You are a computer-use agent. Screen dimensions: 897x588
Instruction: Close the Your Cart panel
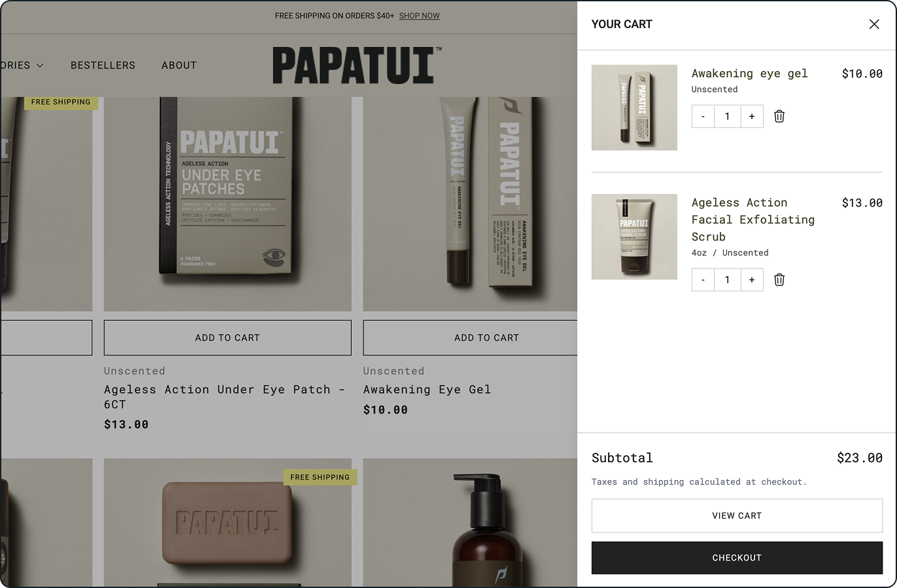874,24
